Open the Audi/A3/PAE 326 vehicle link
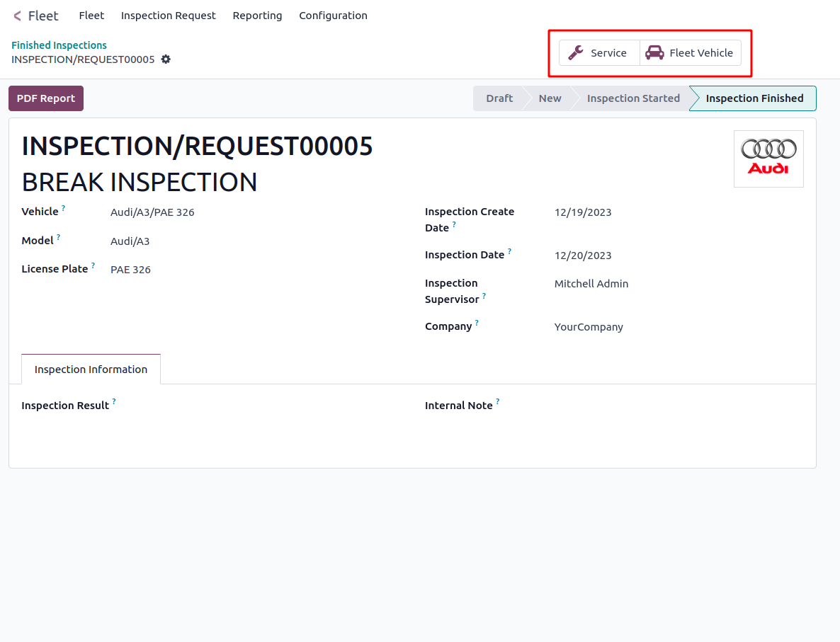Viewport: 840px width, 642px height. tap(152, 212)
